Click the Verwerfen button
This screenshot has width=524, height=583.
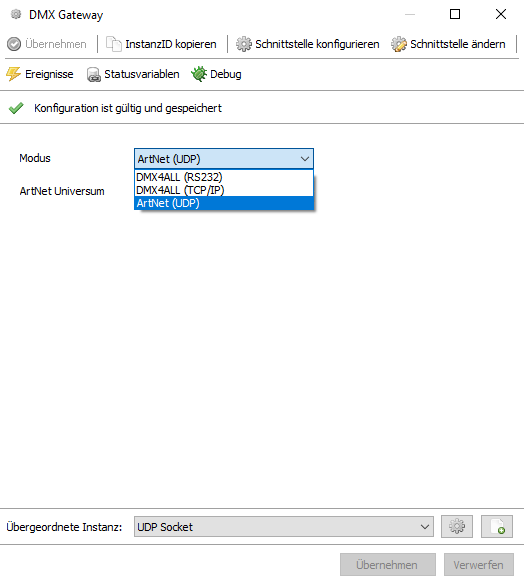coord(479,565)
